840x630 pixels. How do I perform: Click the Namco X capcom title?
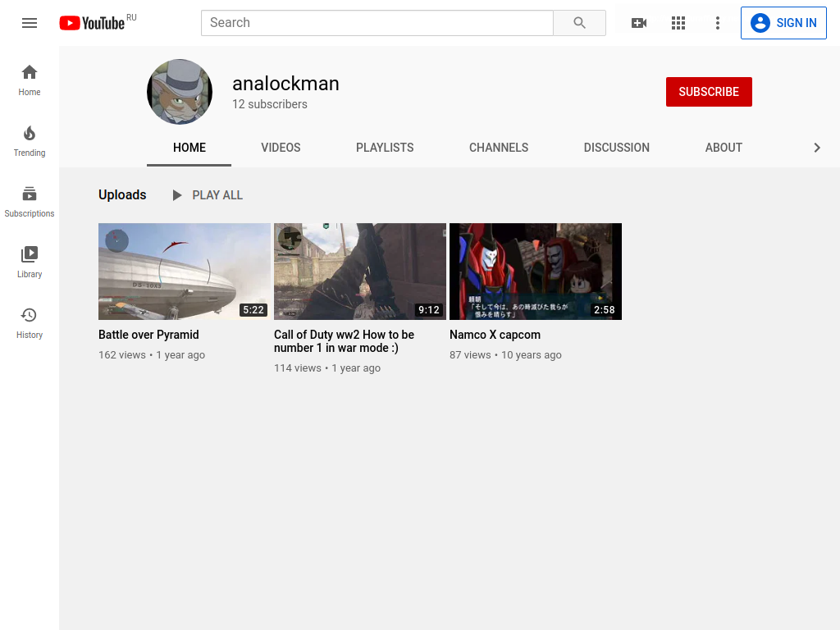pyautogui.click(x=495, y=335)
